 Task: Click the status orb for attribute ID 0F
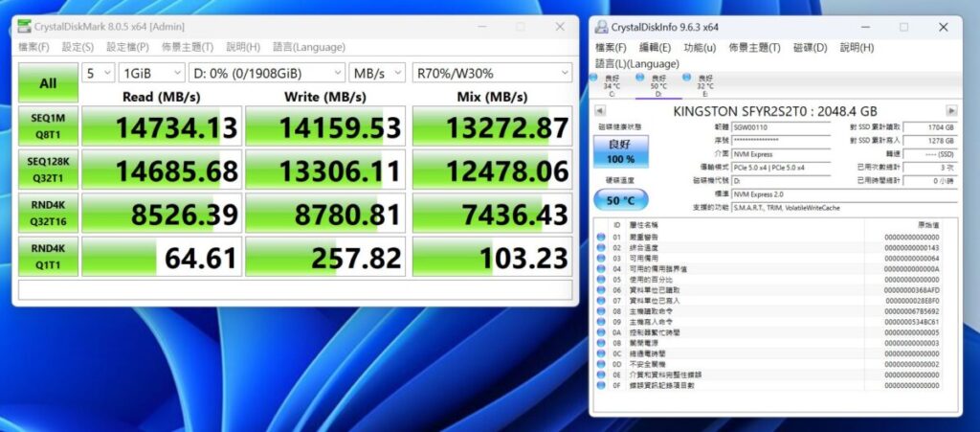[x=601, y=386]
